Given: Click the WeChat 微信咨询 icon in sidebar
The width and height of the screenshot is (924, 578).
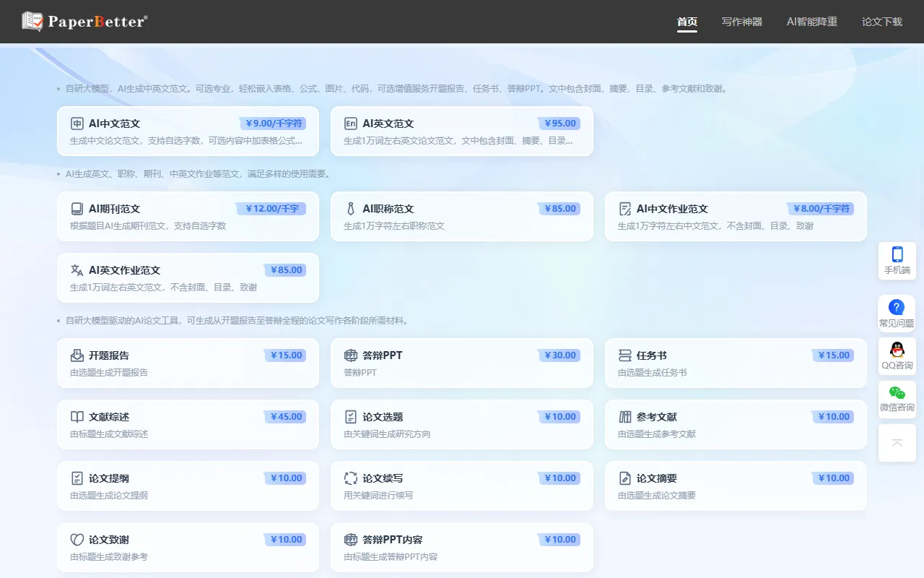Looking at the screenshot, I should [897, 397].
